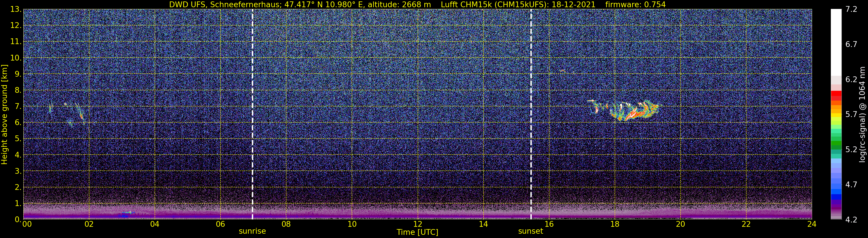Click the '24' time axis tick
Image resolution: width=868 pixels, height=238 pixels.
(x=812, y=224)
